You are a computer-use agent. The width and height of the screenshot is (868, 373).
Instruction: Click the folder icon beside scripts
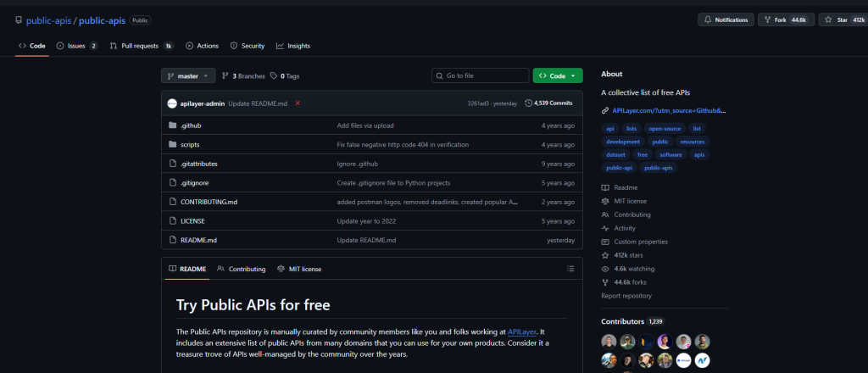[172, 144]
